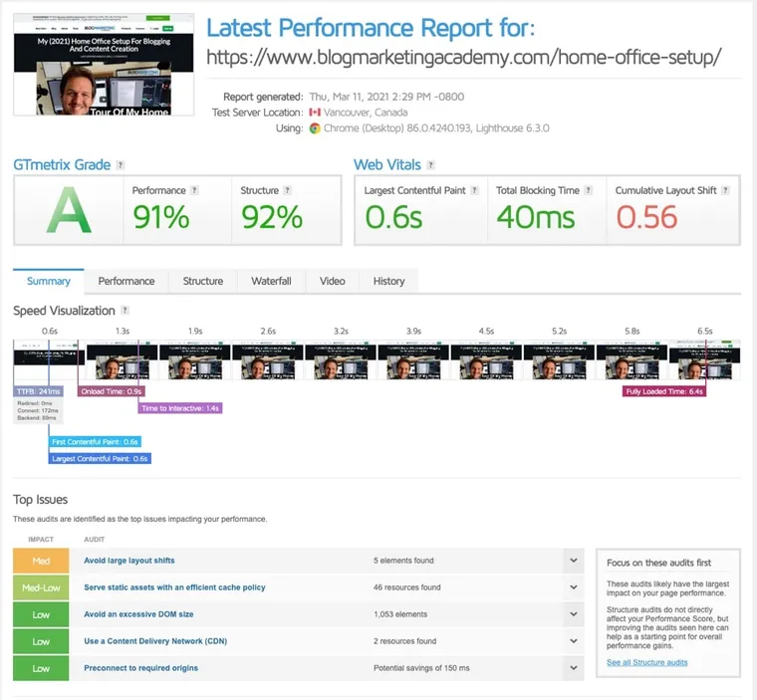
Task: Expand efficient cache policy audit chevron
Action: [574, 587]
